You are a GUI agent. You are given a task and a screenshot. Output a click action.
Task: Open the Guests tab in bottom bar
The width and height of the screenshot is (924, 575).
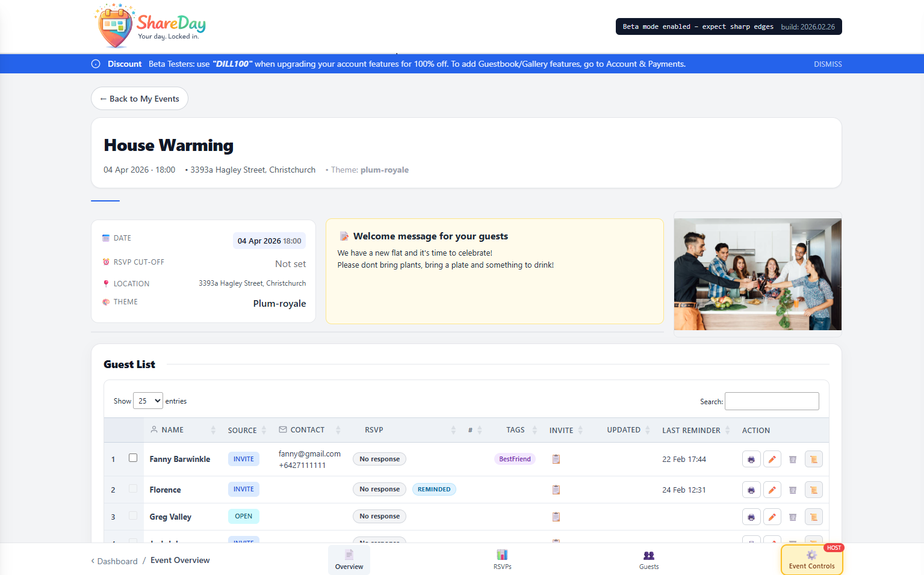click(x=648, y=559)
